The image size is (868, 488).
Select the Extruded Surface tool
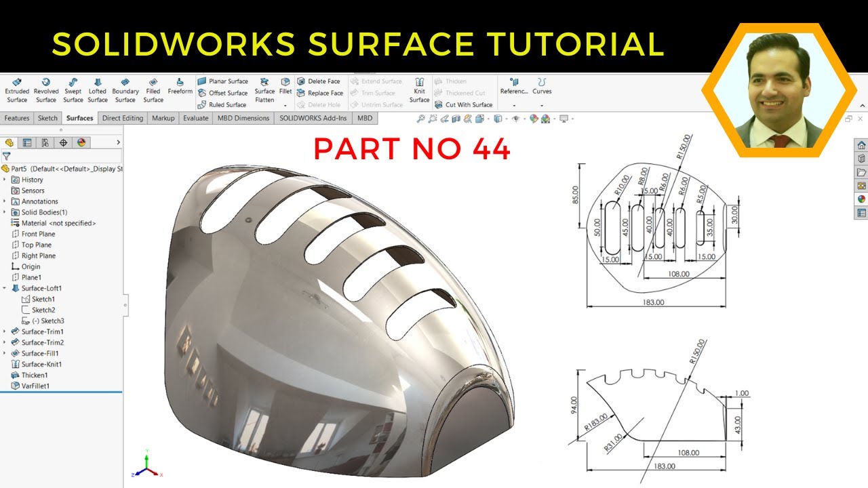point(17,91)
